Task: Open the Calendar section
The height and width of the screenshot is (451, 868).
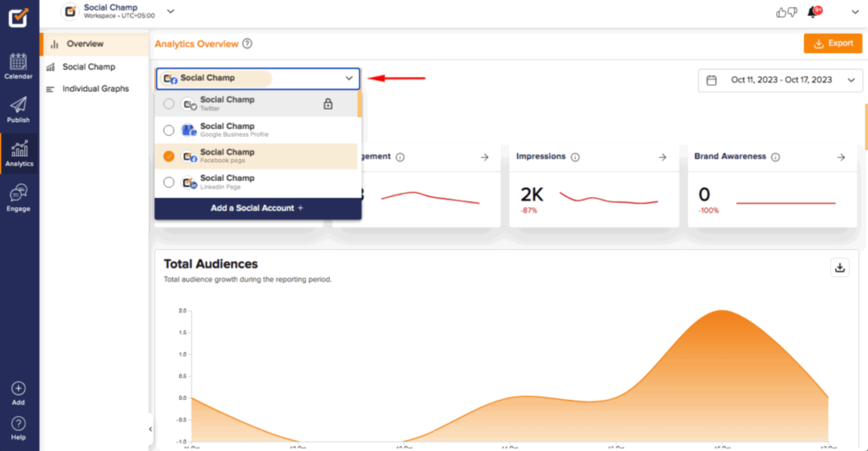Action: (18, 66)
